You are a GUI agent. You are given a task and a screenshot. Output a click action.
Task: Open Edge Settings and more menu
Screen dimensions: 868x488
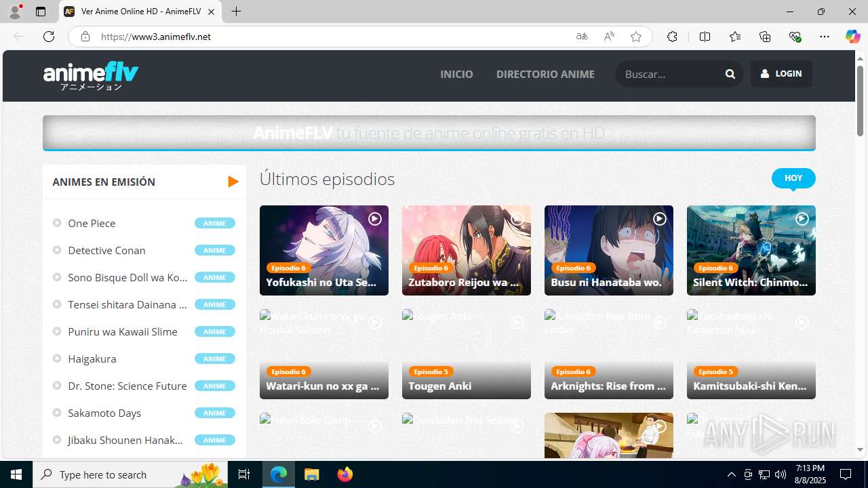[x=825, y=37]
